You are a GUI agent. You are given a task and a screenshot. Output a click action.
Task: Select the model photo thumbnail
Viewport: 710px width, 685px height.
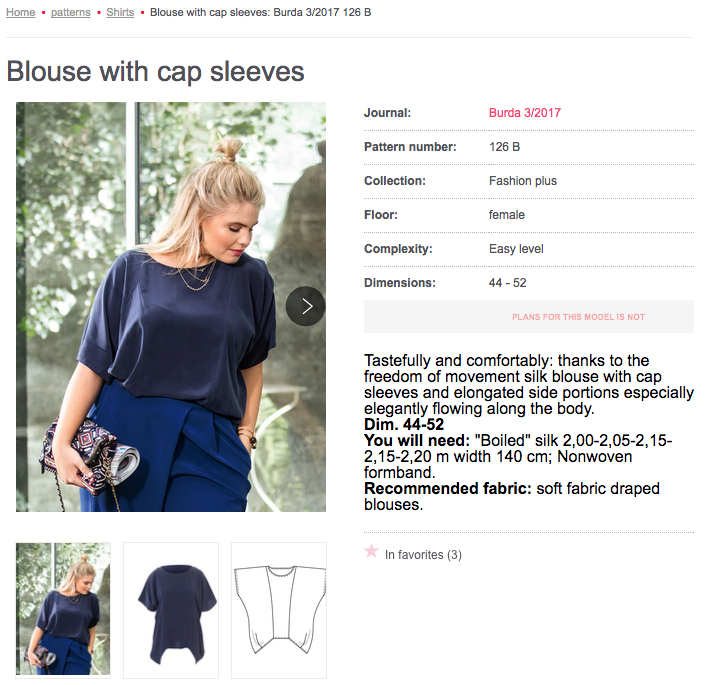click(x=63, y=609)
